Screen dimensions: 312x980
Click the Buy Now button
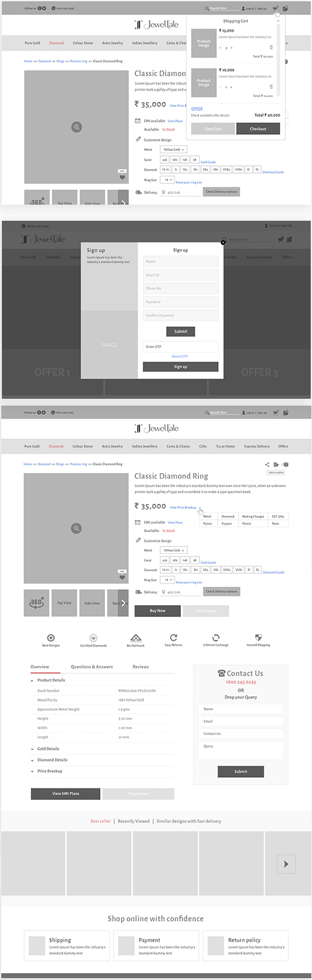pyautogui.click(x=158, y=611)
